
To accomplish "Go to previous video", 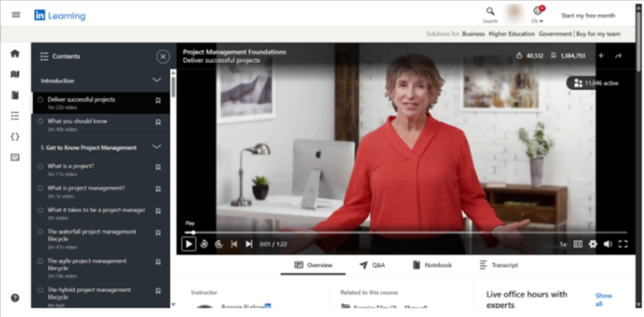I will pos(234,244).
